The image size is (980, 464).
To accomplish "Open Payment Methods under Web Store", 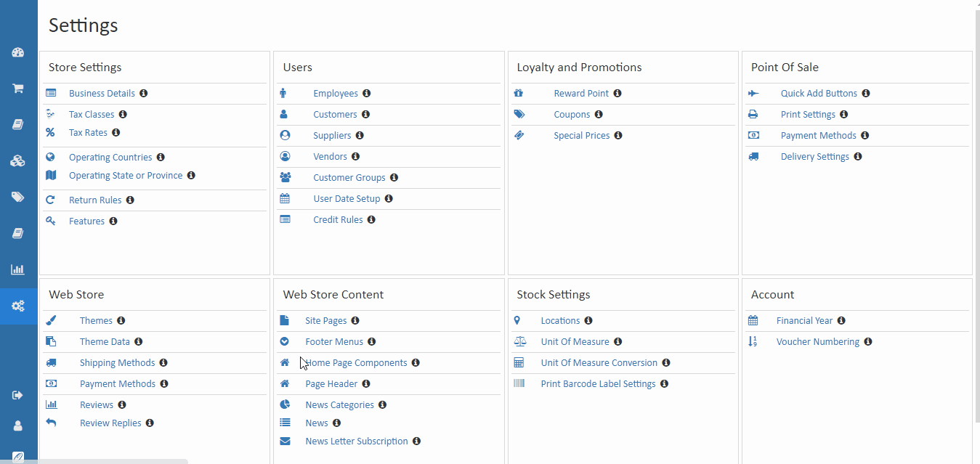I will tap(118, 384).
